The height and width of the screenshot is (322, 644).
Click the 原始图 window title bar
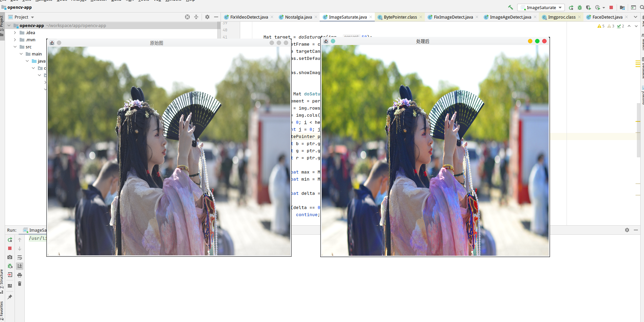coord(169,43)
